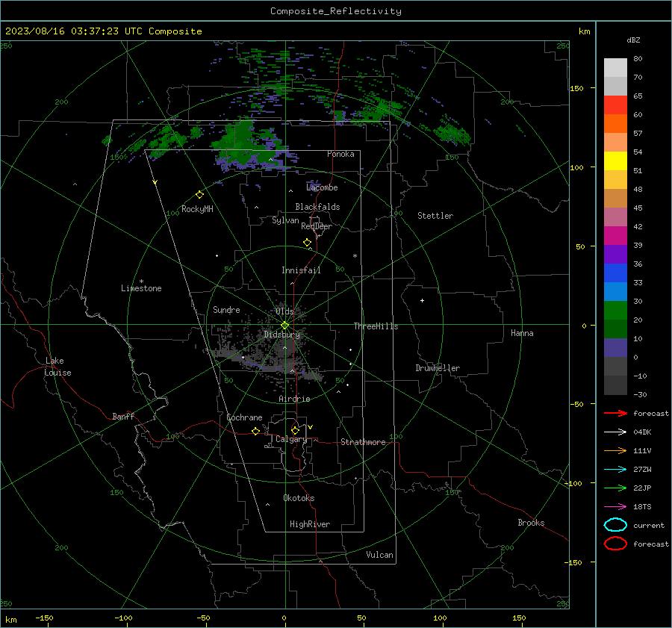Pick the orange 57-60 dBZ swatch

tap(615, 124)
